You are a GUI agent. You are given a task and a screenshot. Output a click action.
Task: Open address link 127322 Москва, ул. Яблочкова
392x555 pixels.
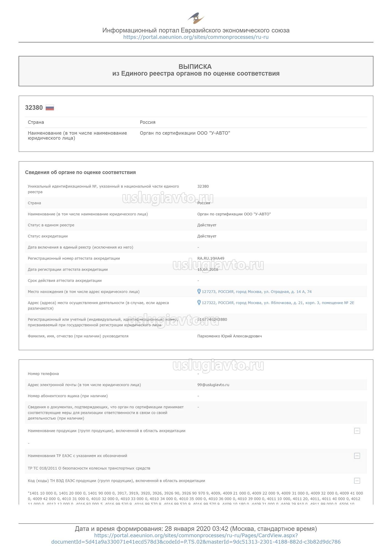278,303
